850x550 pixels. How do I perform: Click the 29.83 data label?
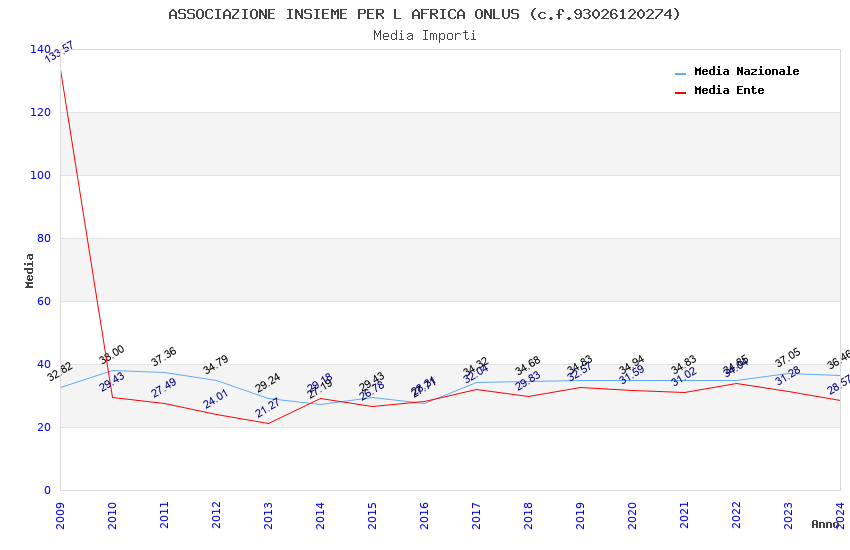[528, 380]
